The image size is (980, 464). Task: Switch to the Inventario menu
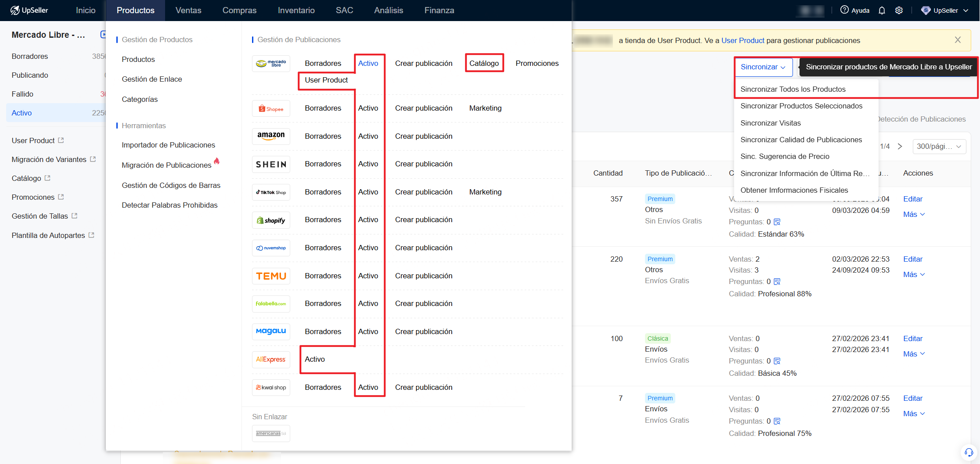coord(296,10)
